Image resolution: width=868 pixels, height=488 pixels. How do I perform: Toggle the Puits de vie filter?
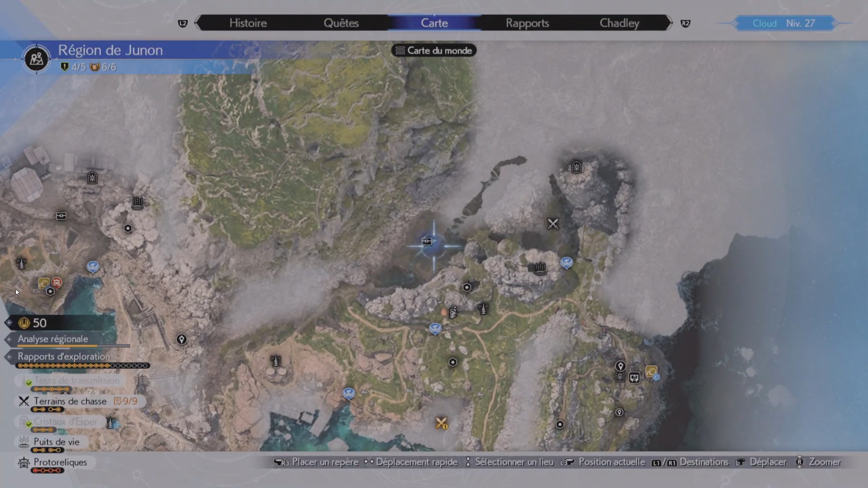[x=56, y=442]
